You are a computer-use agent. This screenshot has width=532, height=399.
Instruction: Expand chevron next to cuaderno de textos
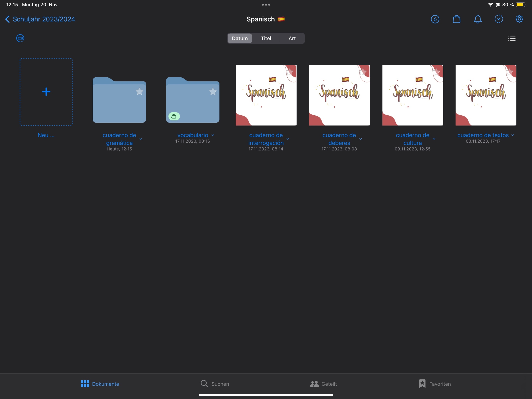(x=512, y=135)
